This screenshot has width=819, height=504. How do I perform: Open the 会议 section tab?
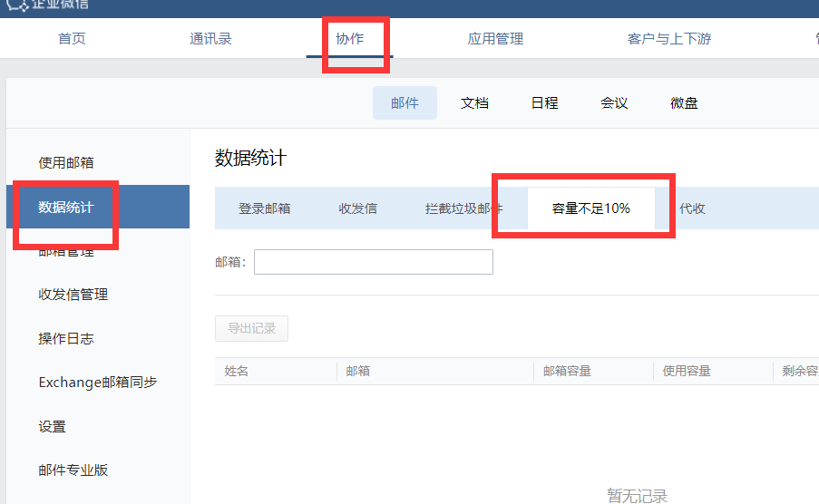tap(614, 103)
